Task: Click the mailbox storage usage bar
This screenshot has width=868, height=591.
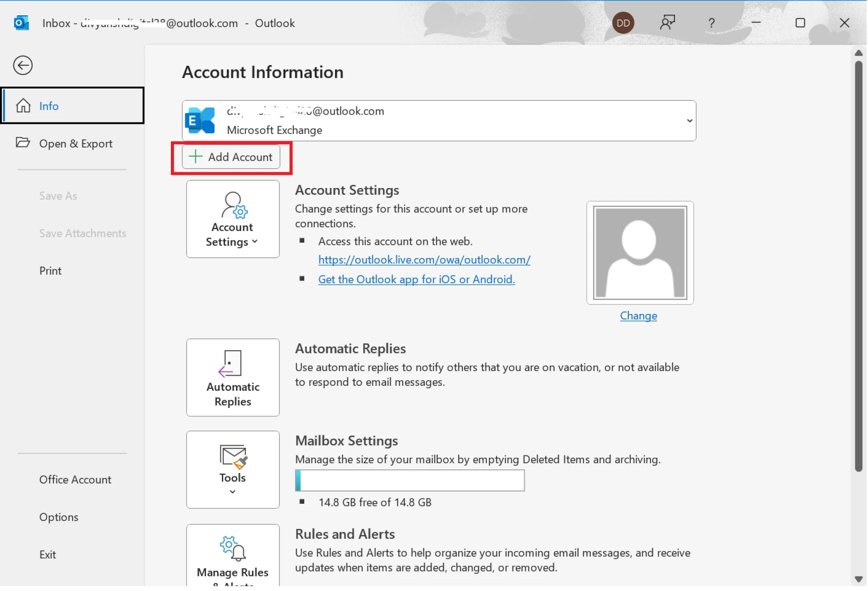Action: point(409,480)
